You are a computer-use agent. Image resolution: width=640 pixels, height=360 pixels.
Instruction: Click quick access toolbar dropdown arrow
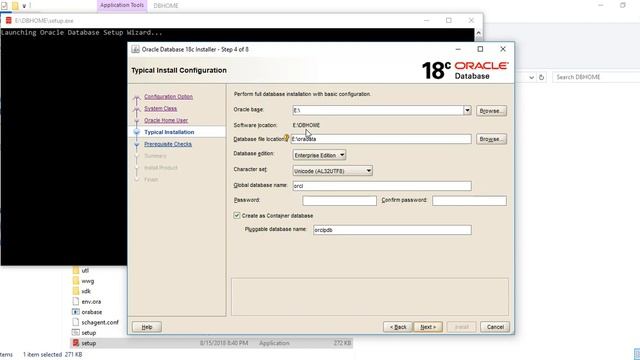coord(24,6)
